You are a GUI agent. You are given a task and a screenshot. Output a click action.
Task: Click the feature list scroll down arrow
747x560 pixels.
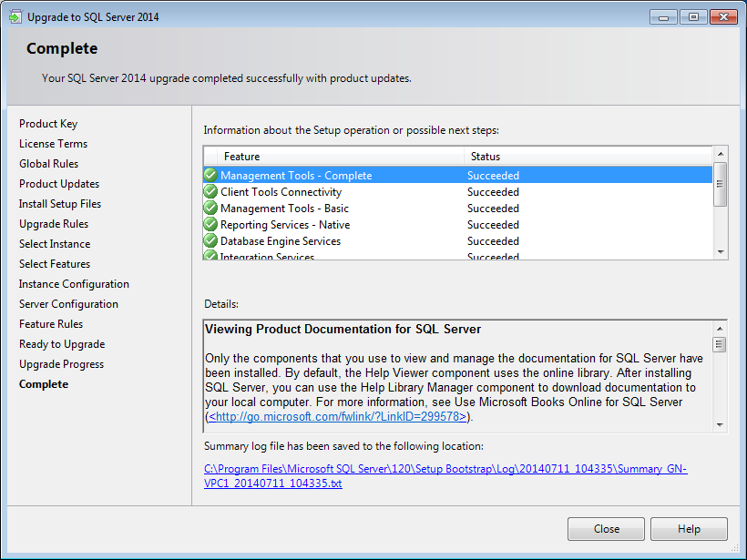[x=721, y=252]
